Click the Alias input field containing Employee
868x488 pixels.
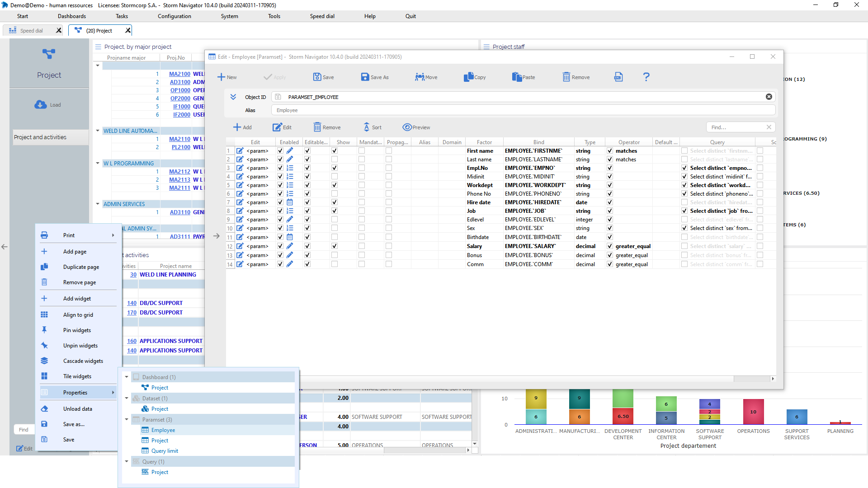click(x=523, y=110)
